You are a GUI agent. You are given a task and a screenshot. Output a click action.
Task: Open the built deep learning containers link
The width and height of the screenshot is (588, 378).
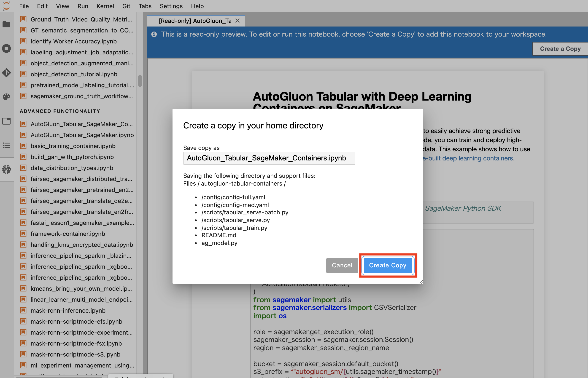pos(468,158)
